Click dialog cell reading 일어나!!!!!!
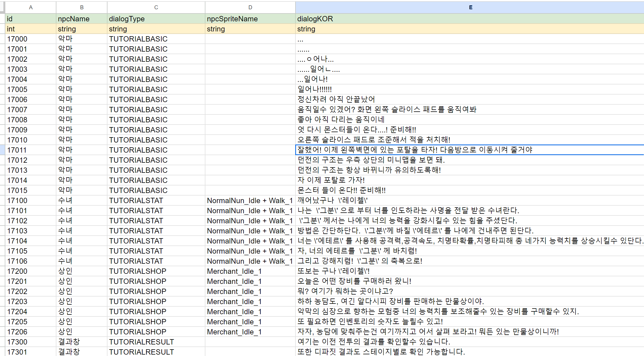644x356 pixels. click(315, 89)
